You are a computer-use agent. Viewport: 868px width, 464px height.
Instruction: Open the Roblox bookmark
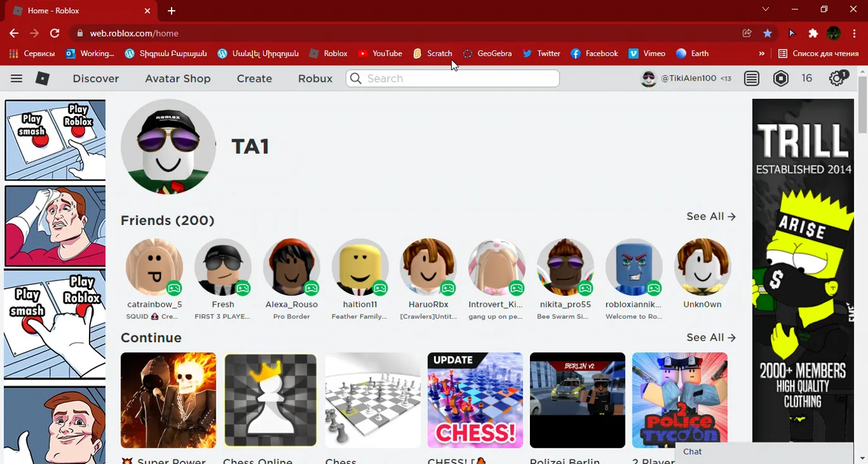[328, 54]
